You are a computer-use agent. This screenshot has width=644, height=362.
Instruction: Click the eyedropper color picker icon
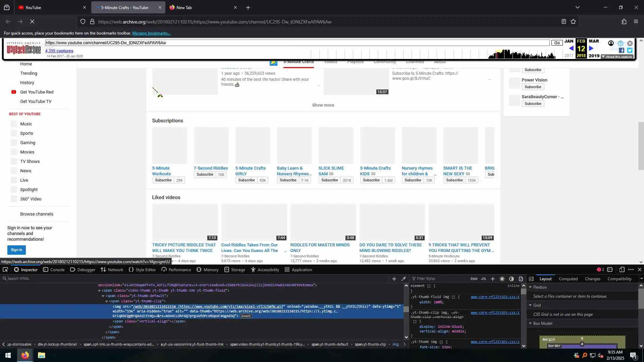tap(404, 279)
